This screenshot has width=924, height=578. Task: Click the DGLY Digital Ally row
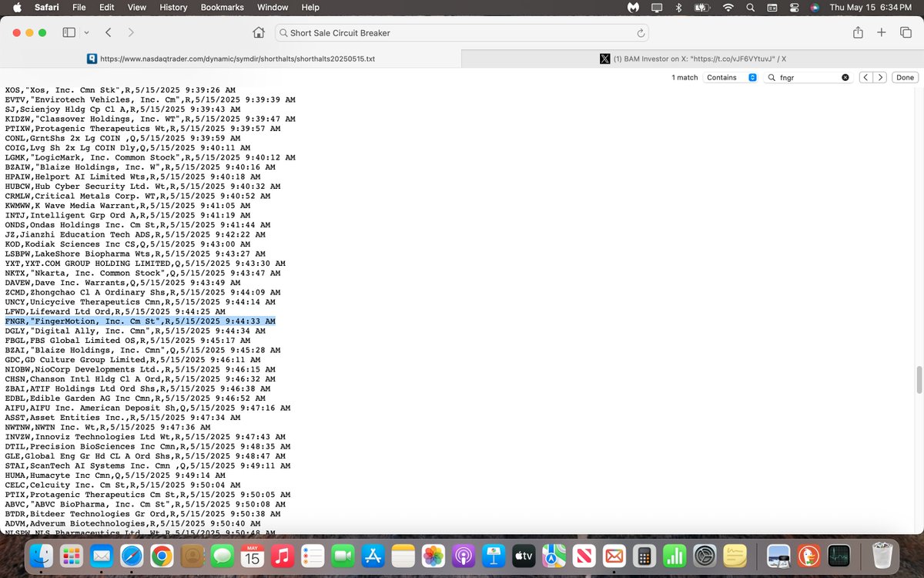[x=135, y=331]
